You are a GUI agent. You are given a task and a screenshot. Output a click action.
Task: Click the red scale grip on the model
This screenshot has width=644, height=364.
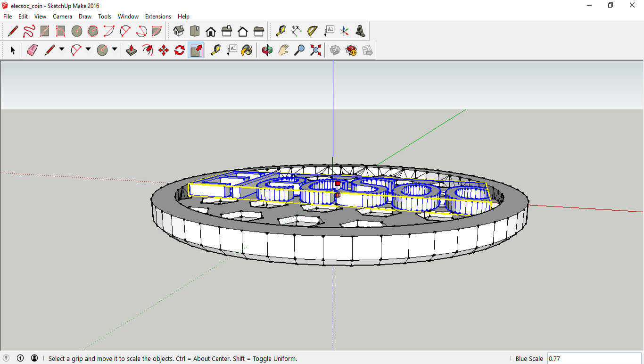(x=338, y=183)
